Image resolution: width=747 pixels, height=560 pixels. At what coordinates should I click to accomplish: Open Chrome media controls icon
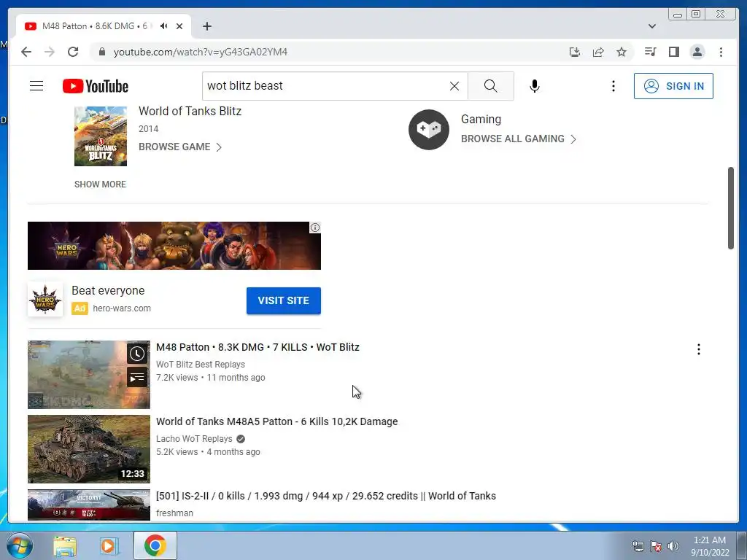pyautogui.click(x=650, y=52)
